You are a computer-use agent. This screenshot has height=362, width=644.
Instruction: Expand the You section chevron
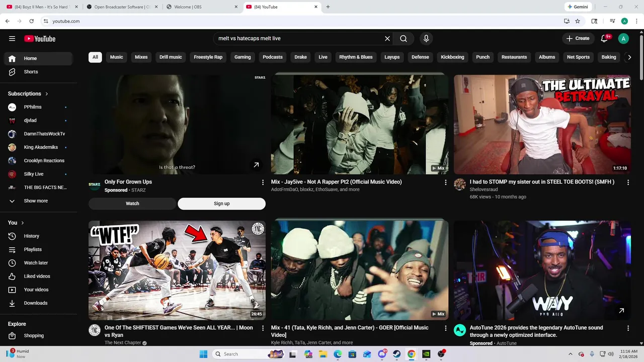[23, 223]
